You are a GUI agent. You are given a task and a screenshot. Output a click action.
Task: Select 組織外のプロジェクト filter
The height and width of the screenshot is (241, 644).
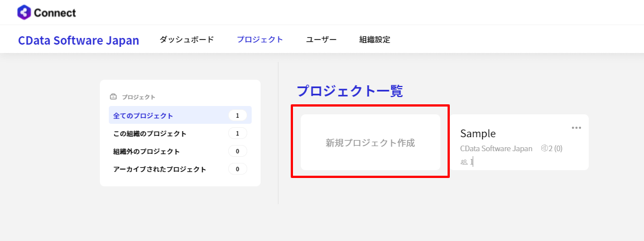[x=146, y=151]
